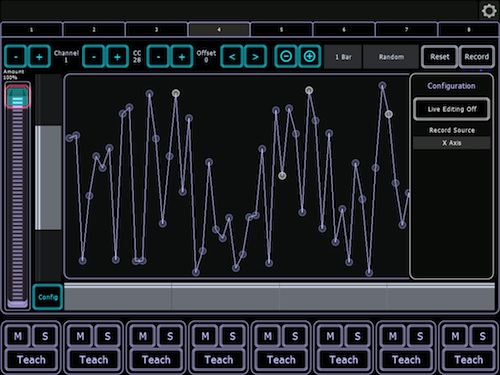Solo the fourth track with S

coord(232,336)
